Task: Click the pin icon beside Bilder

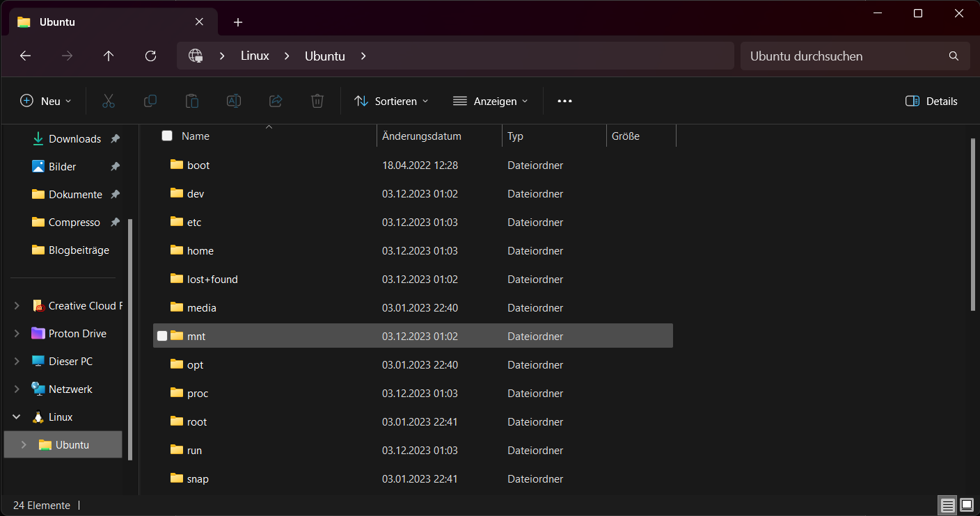Action: [116, 167]
